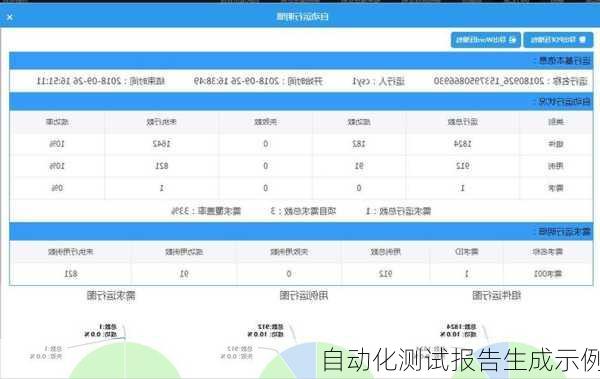Click the Word document icon in export button
Screen dimensions: 600x379
click(x=513, y=40)
